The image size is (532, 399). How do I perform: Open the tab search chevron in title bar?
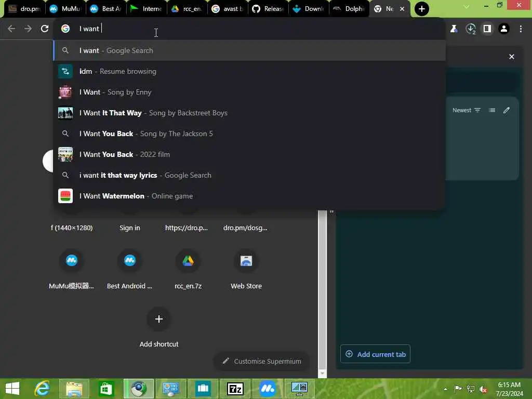click(x=467, y=6)
